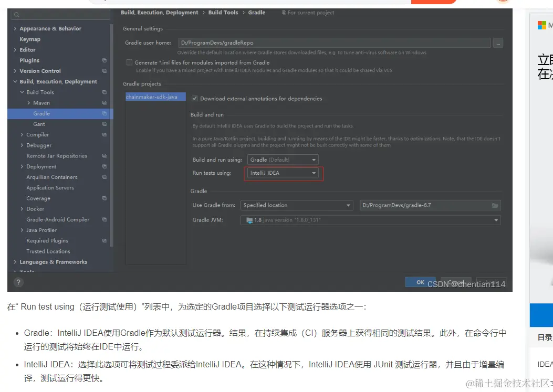Open the Gradle JVM dropdown
Viewport: 553px width, 392px height.
tap(370, 220)
